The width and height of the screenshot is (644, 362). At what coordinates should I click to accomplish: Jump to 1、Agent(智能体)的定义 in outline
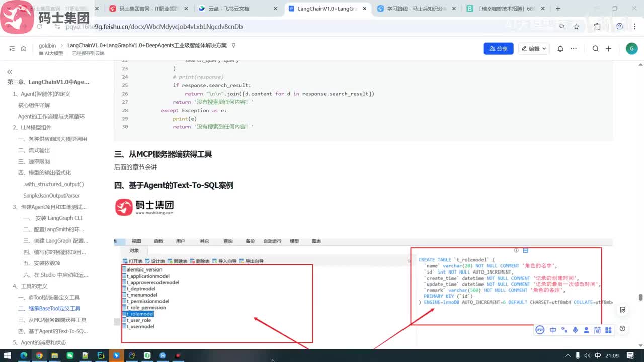coord(41,94)
